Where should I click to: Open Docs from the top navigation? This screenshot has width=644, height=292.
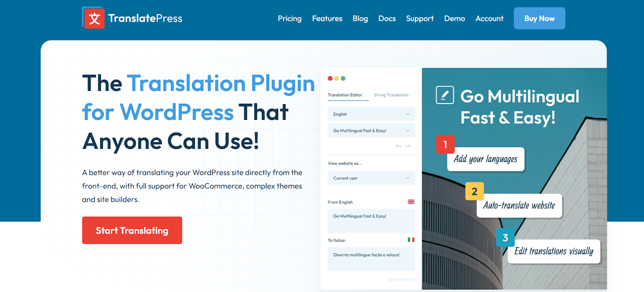tap(387, 19)
